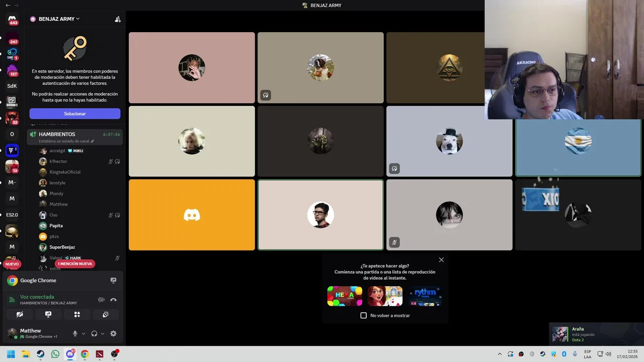644x362 pixels.
Task: Turn on camera in voice panel
Action: click(x=20, y=314)
